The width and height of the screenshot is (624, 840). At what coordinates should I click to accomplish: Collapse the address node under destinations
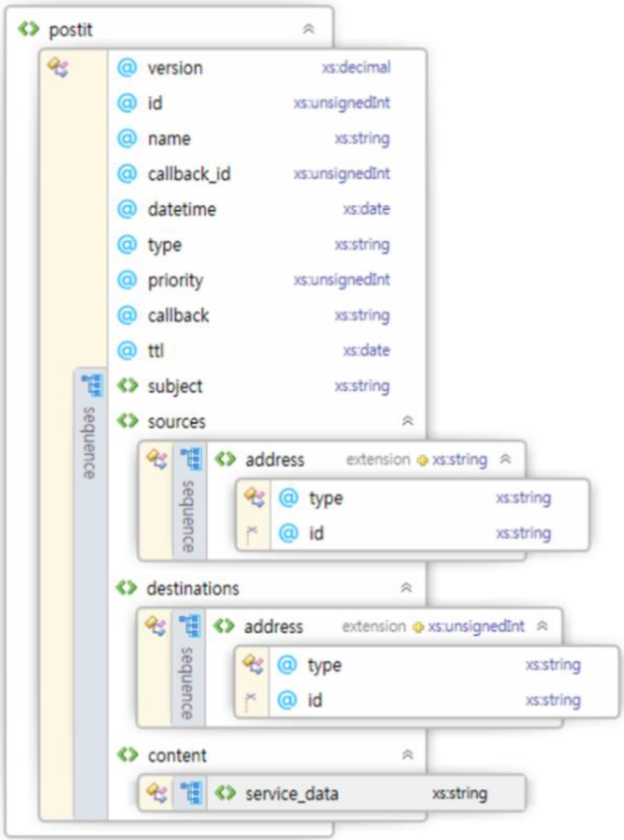point(542,626)
